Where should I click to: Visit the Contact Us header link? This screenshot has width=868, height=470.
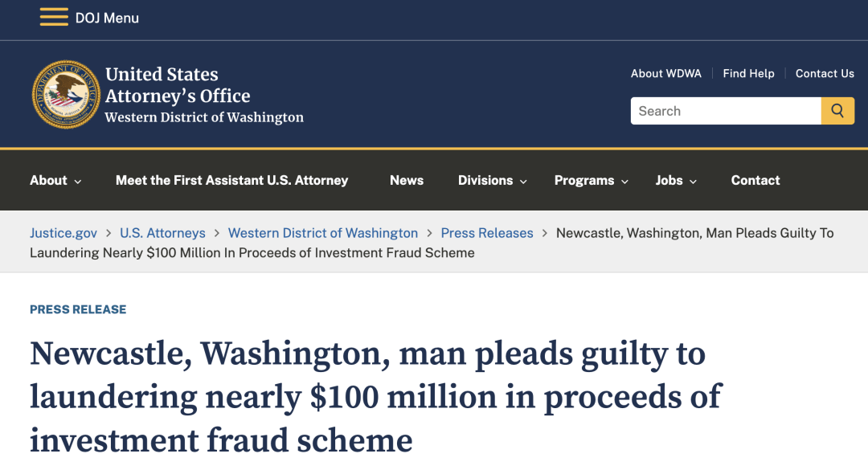(825, 73)
